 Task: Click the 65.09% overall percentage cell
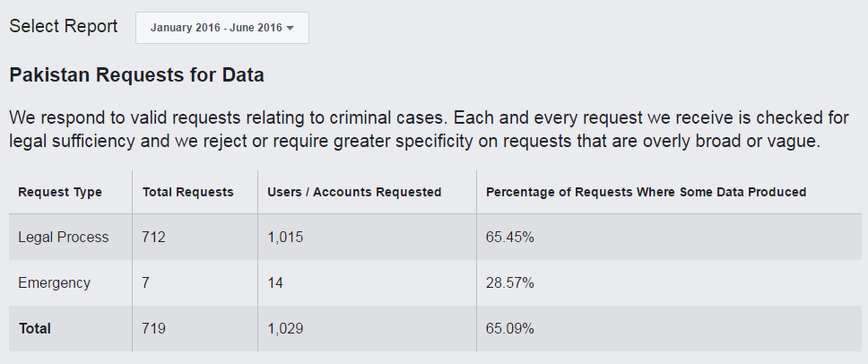(x=510, y=329)
